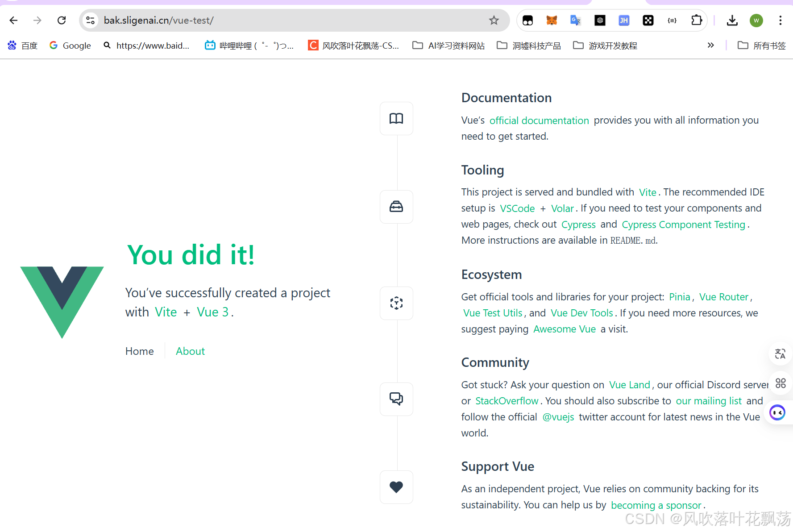Open the Vue Dev Tools link

click(x=582, y=313)
